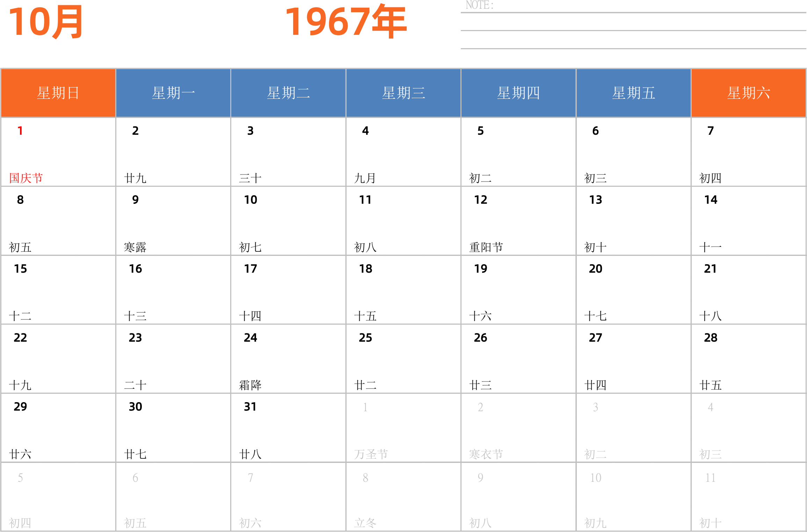This screenshot has width=807, height=532.
Task: Click the 星期五 column header
Action: click(x=633, y=93)
